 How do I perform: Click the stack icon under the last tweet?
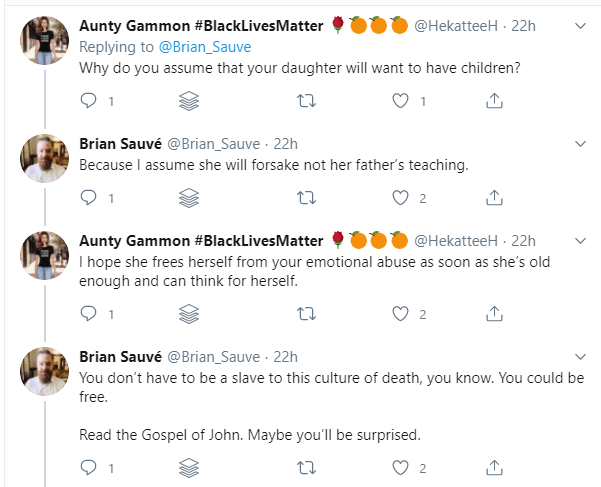[189, 467]
